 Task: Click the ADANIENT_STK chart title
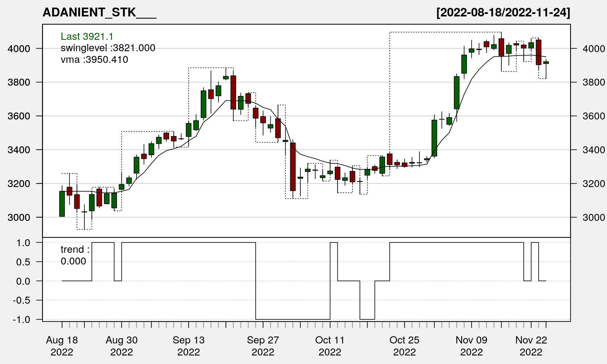point(99,13)
